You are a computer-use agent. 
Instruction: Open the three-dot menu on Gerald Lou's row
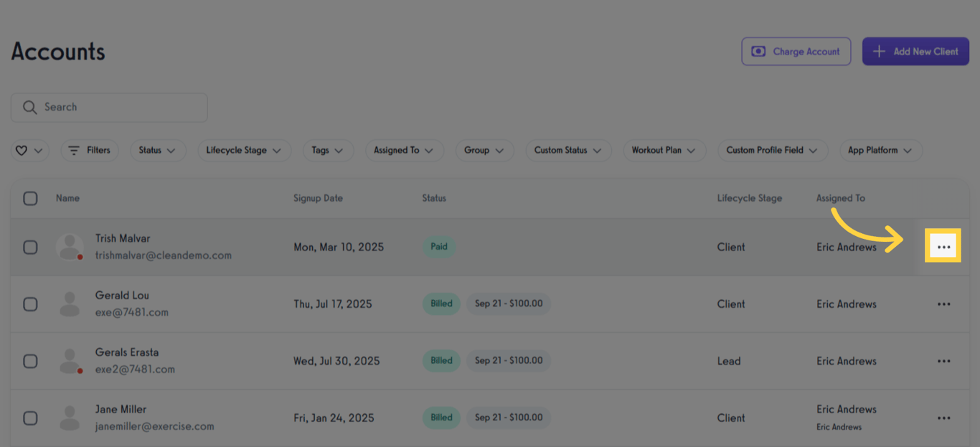(943, 304)
